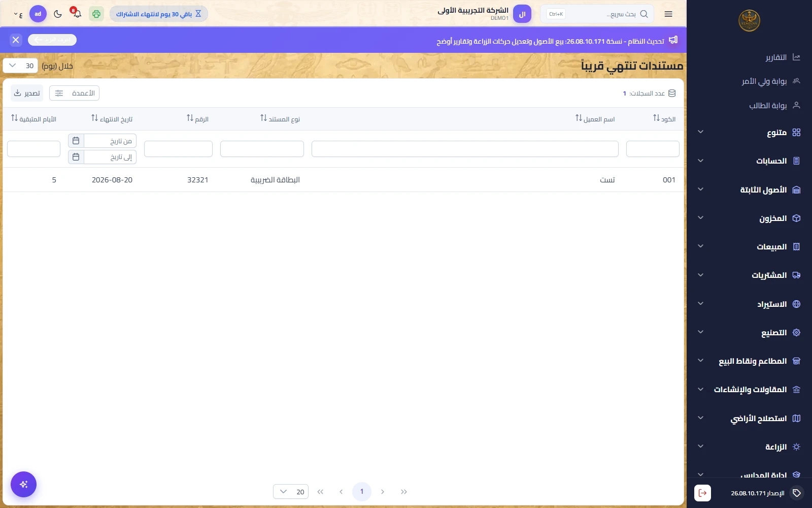The width and height of the screenshot is (812, 508).
Task: Toggle dark mode moon icon
Action: (58, 14)
